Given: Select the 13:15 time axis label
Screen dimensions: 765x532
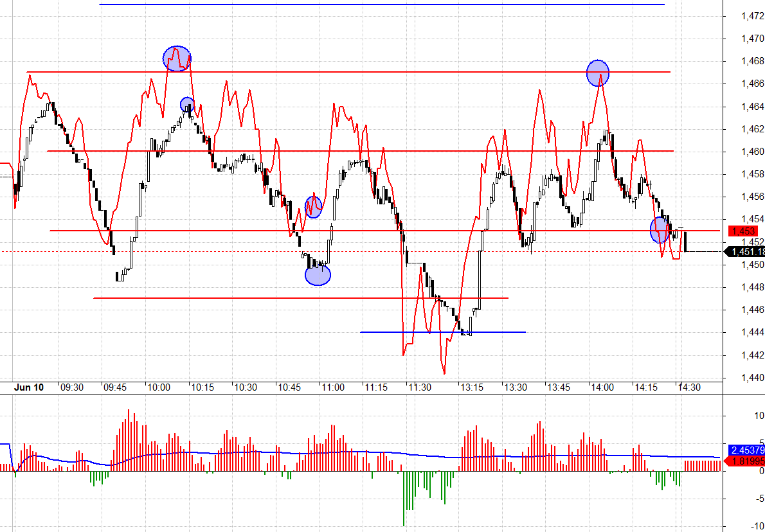Looking at the screenshot, I should [471, 387].
